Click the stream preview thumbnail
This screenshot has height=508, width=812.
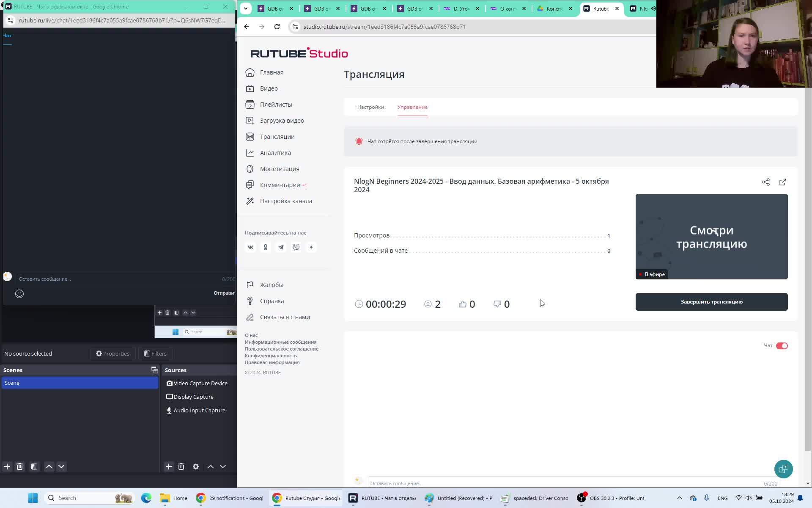(x=711, y=237)
